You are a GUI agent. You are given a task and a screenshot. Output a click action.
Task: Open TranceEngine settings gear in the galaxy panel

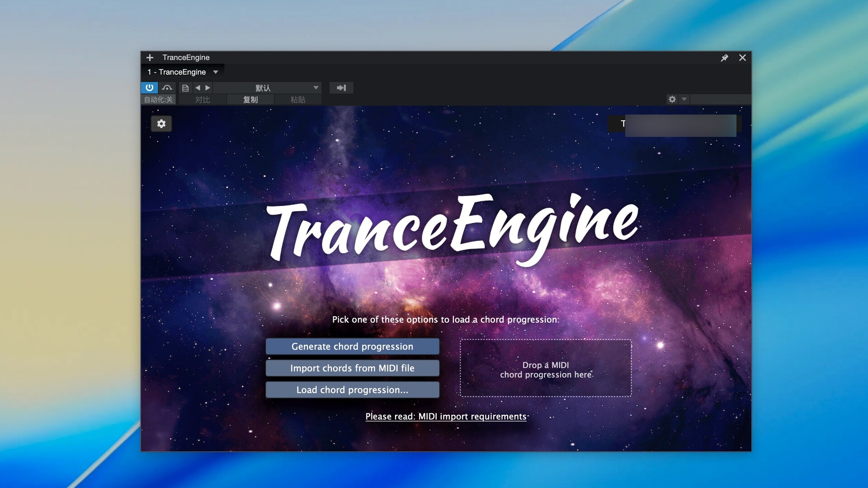point(161,123)
